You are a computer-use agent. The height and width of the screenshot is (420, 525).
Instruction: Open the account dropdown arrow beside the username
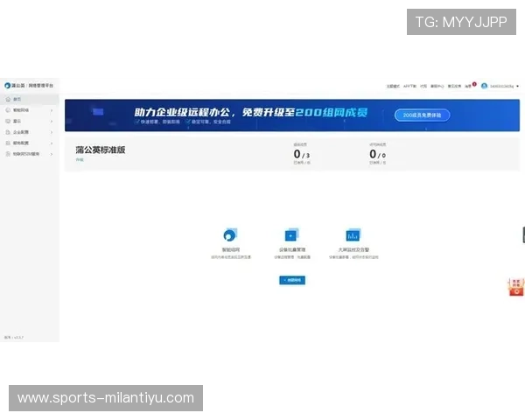point(518,87)
